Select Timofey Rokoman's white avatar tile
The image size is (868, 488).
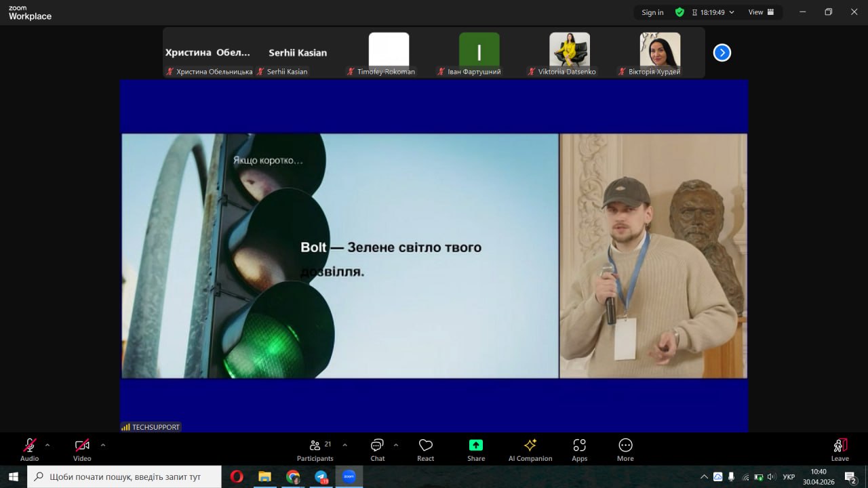[389, 53]
